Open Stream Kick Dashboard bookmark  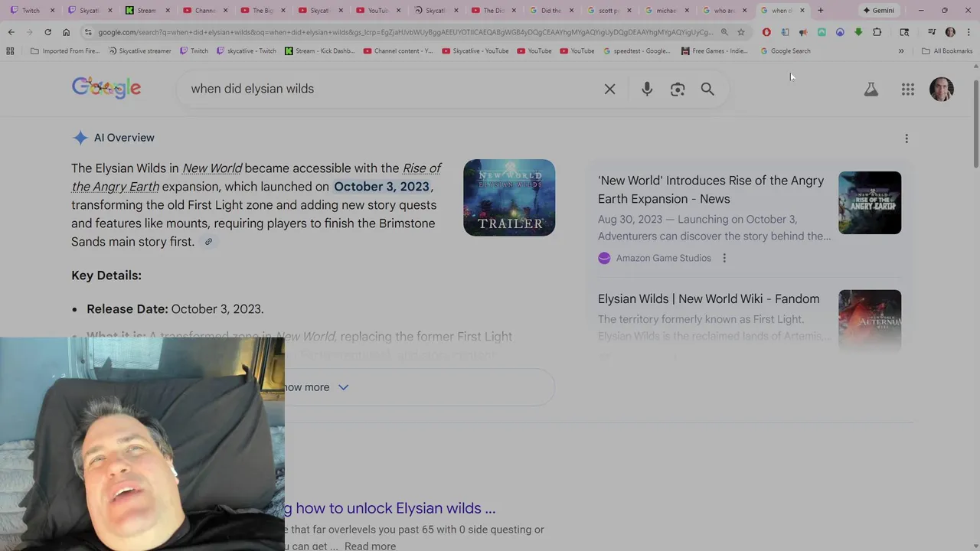point(319,51)
